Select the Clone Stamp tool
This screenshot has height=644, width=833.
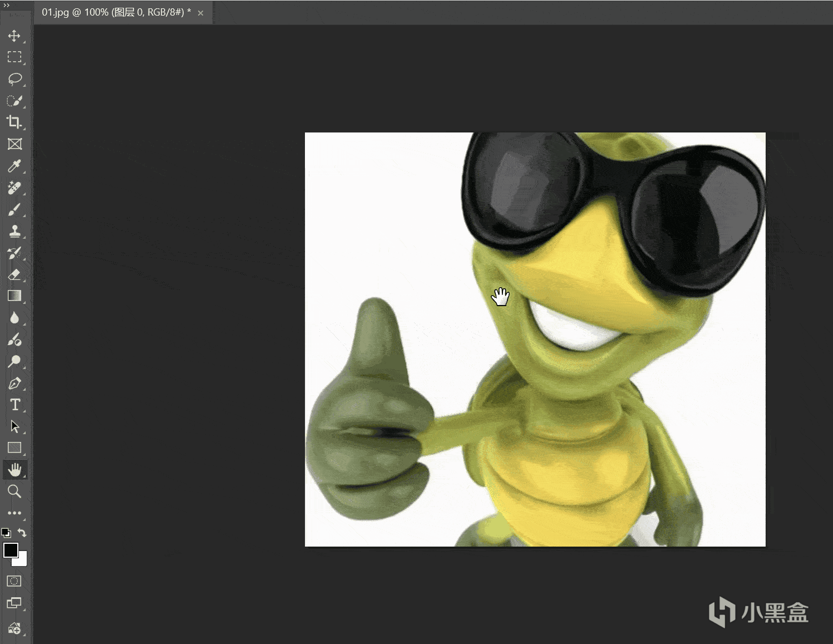coord(14,231)
